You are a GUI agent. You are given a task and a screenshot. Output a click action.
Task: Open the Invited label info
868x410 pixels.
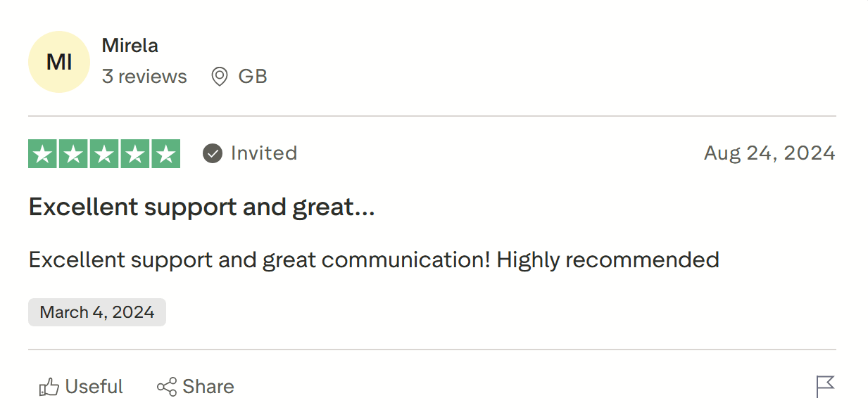264,153
